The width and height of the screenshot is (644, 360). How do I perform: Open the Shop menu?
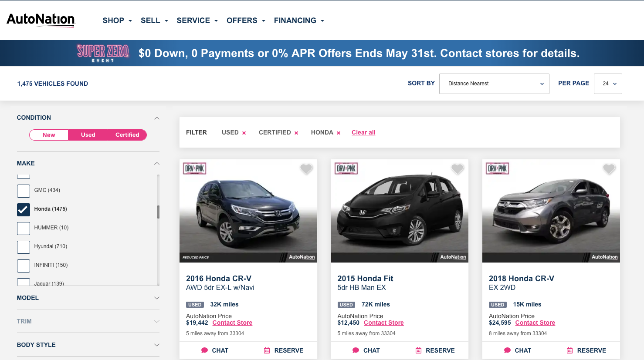point(117,20)
